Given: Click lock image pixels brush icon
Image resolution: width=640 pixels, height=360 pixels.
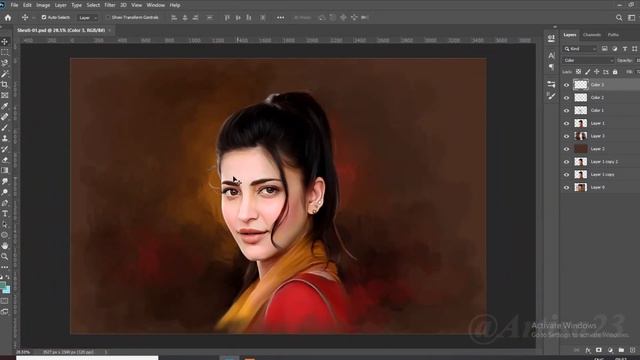Looking at the screenshot, I should [x=587, y=72].
